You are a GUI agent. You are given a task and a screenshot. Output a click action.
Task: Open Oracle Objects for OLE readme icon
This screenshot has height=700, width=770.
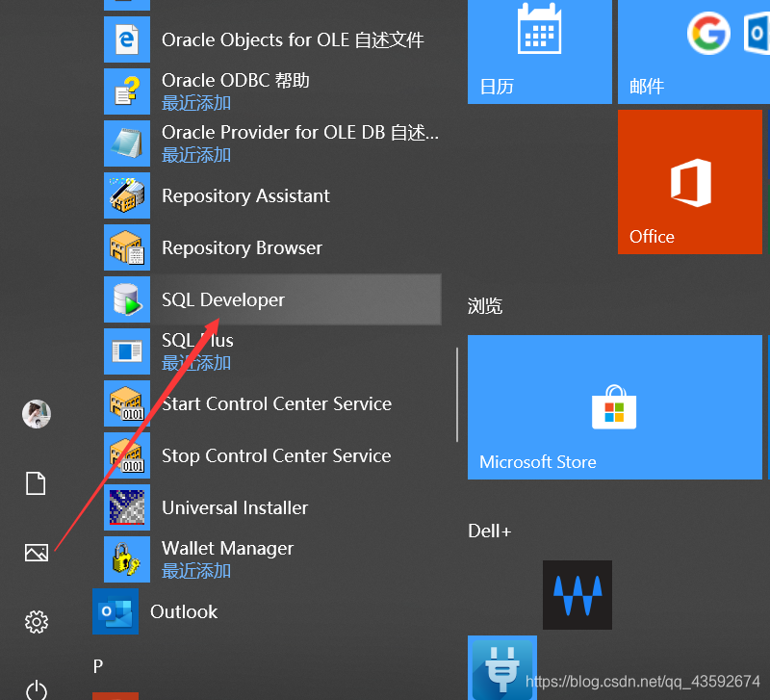point(127,39)
